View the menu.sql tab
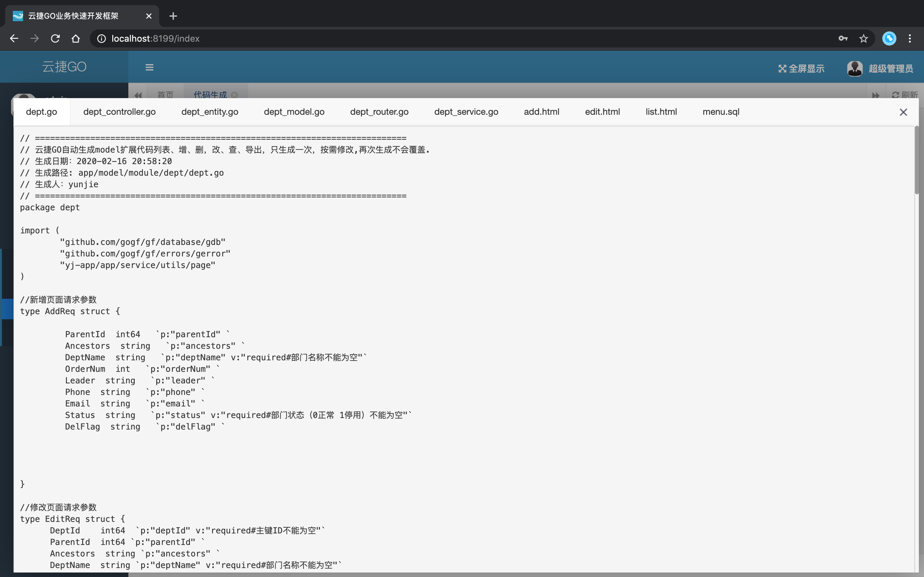 [721, 112]
